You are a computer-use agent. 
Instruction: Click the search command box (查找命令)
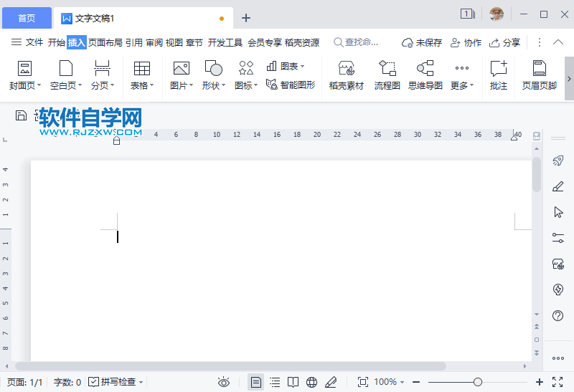(356, 42)
